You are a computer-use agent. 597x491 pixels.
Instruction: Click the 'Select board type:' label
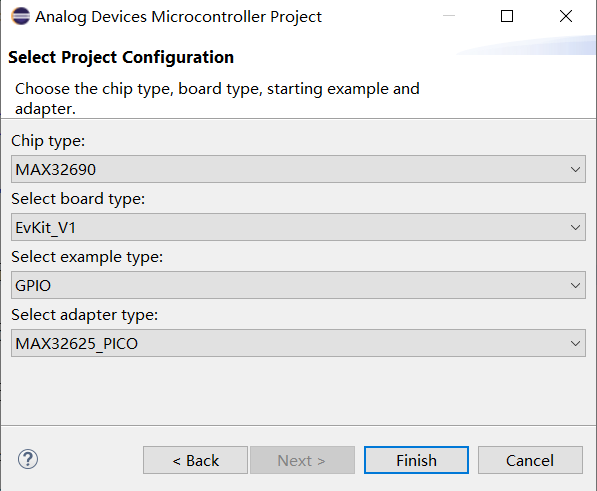click(78, 199)
